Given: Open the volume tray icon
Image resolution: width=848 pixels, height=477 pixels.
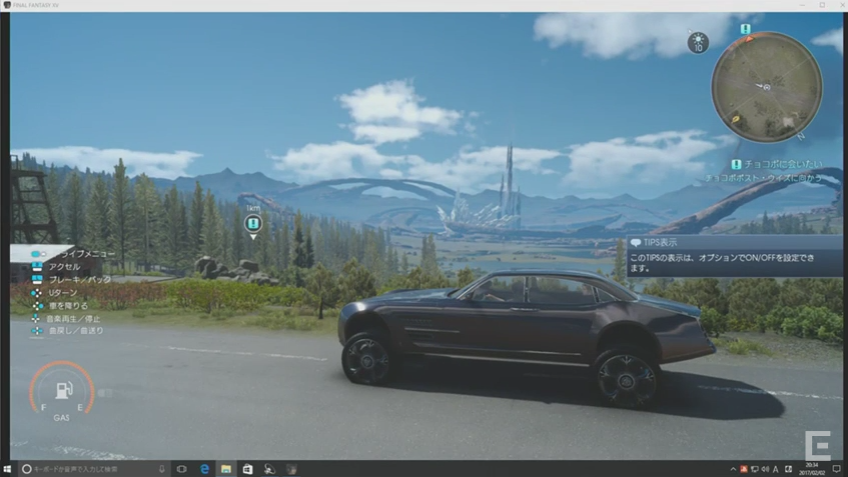Looking at the screenshot, I should pyautogui.click(x=765, y=469).
